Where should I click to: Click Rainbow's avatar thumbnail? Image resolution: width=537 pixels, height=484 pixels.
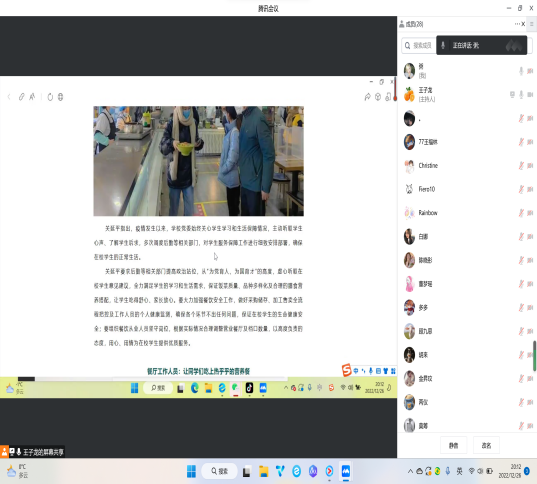(409, 213)
